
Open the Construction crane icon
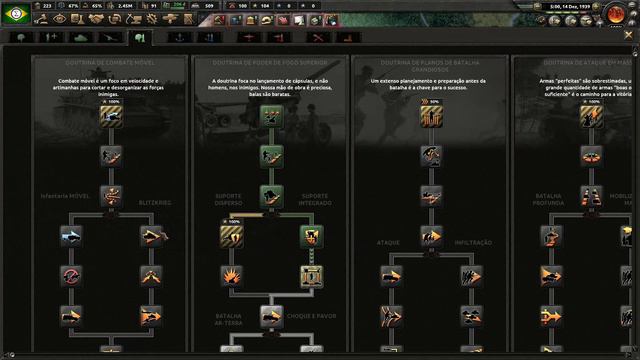pos(134,19)
